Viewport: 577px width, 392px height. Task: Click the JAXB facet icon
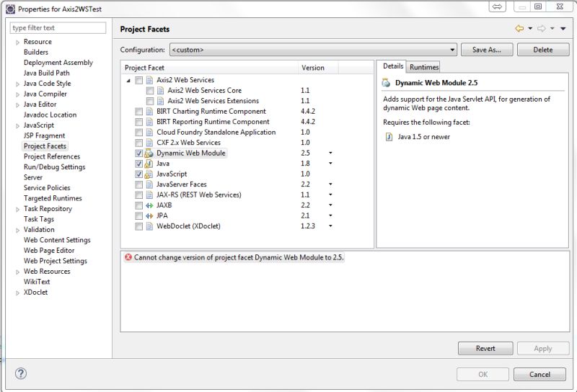coord(149,205)
